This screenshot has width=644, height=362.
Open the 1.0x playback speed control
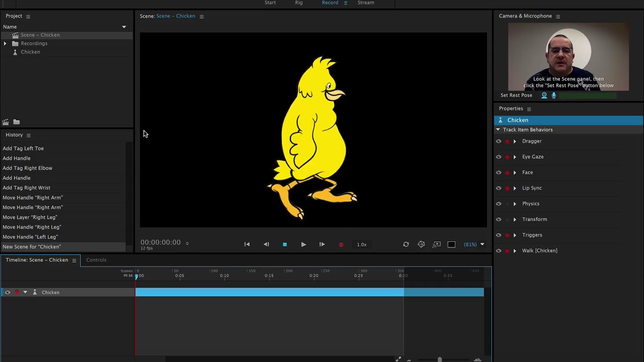362,244
